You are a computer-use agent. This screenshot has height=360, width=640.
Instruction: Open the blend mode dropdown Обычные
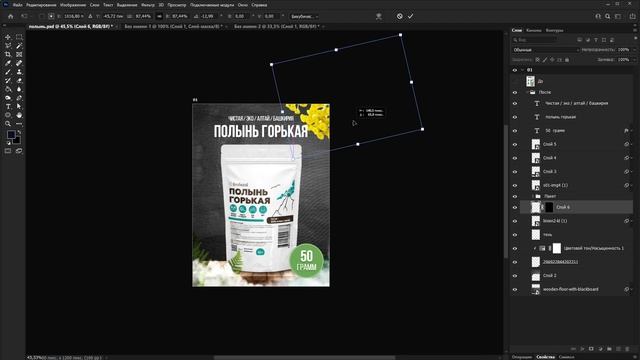tap(545, 50)
